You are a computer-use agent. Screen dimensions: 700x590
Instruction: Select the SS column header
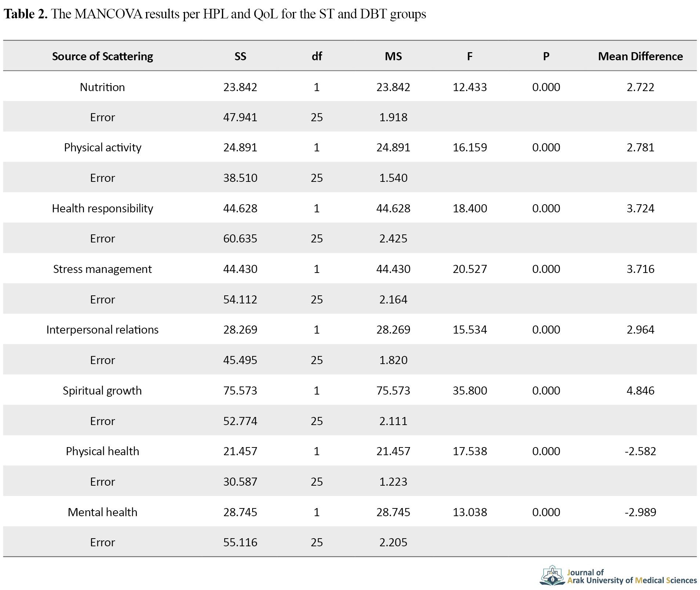(x=240, y=56)
